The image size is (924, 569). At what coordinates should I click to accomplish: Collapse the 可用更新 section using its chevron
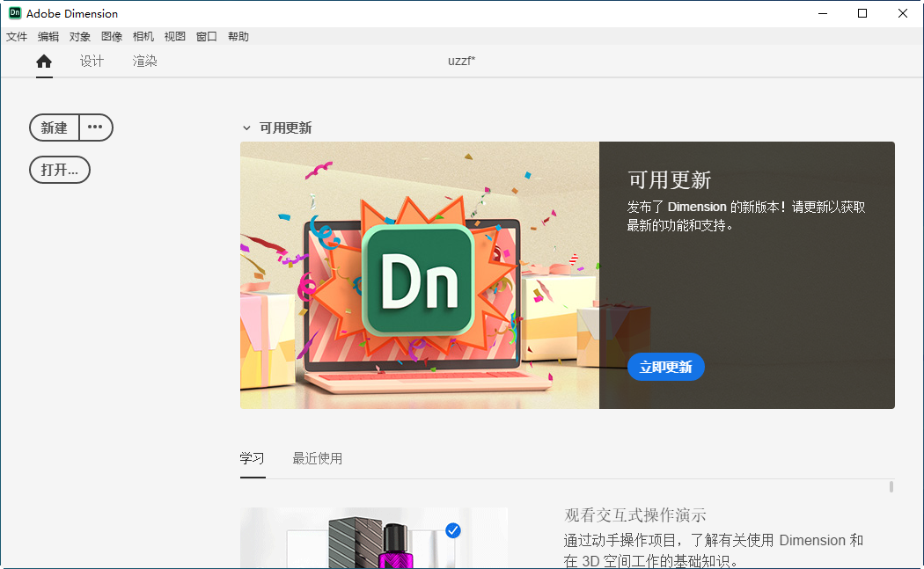click(x=247, y=128)
